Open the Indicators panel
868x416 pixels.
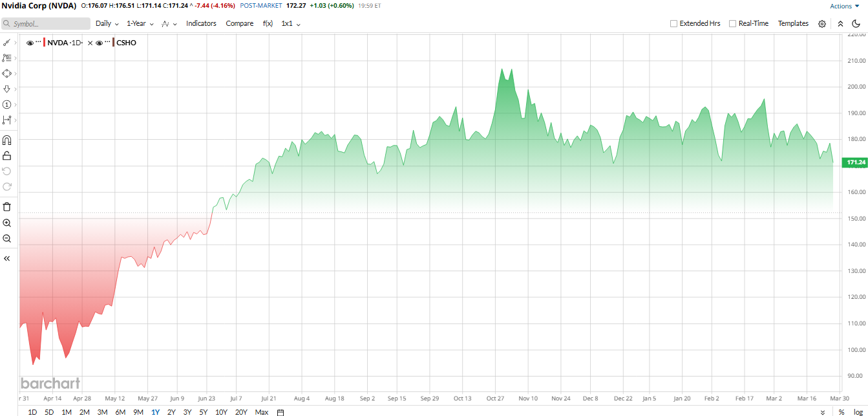click(201, 23)
